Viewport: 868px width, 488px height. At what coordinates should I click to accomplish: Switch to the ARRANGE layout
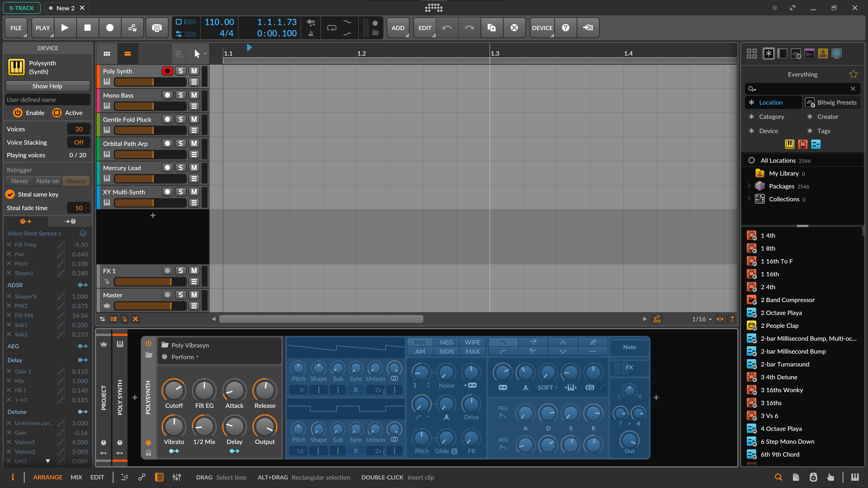47,477
